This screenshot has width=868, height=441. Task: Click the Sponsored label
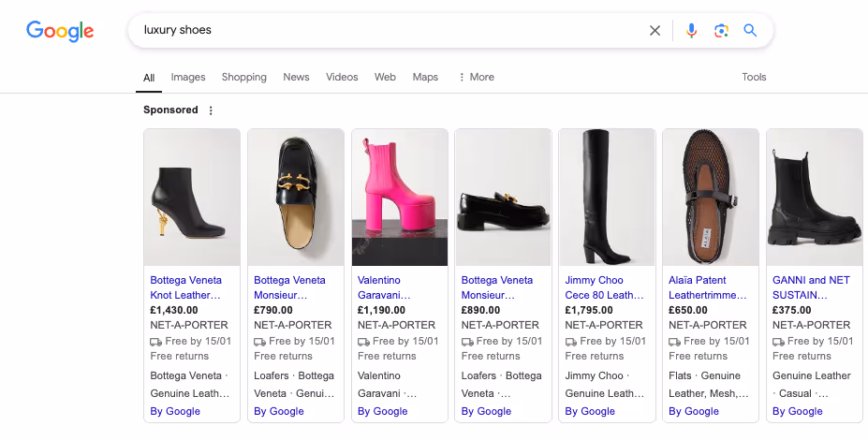click(170, 110)
